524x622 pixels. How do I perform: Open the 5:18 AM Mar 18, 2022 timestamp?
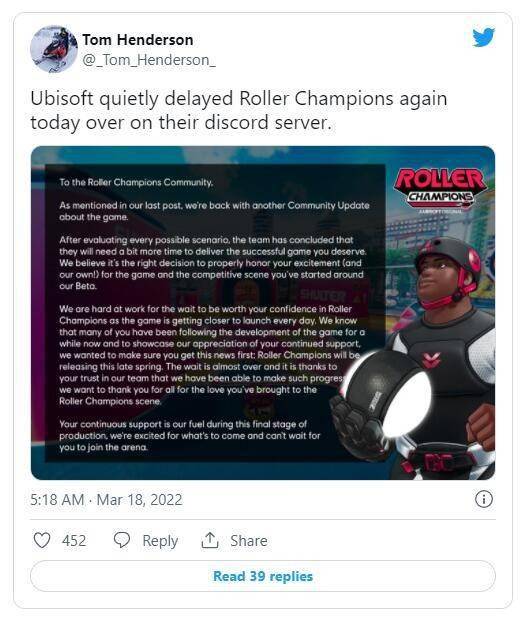(106, 499)
